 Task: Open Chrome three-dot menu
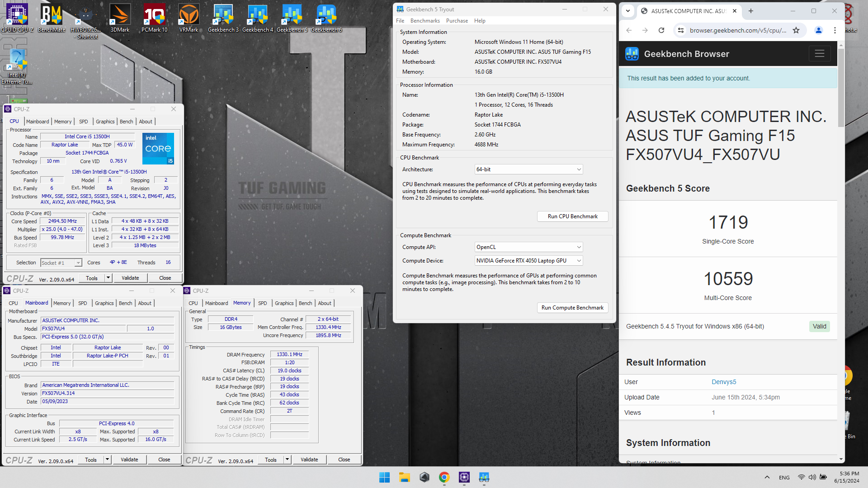click(x=835, y=30)
